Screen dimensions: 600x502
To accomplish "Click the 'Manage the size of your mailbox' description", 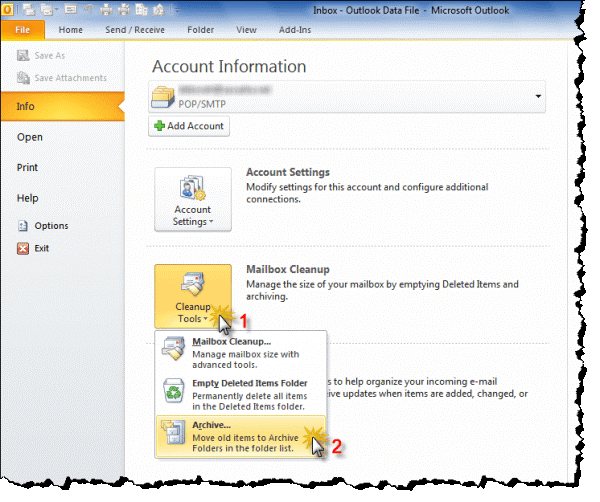I will tap(382, 290).
